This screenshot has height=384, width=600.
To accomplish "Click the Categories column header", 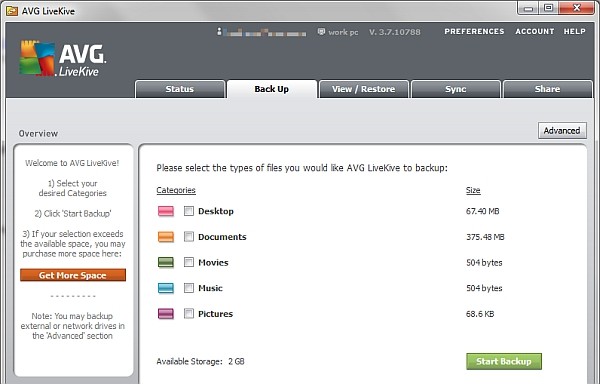I will (176, 190).
